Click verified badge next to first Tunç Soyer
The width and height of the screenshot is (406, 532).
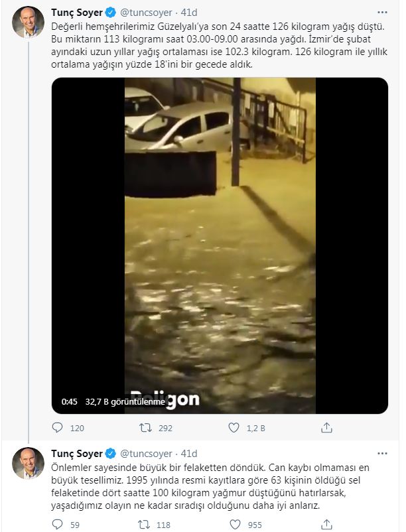tap(110, 13)
